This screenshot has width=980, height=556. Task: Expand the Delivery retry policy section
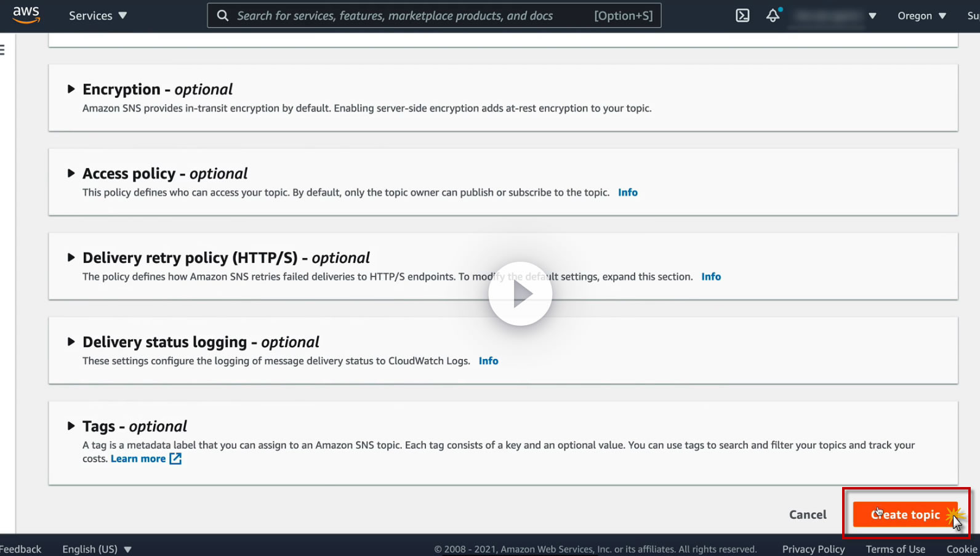pos(71,257)
